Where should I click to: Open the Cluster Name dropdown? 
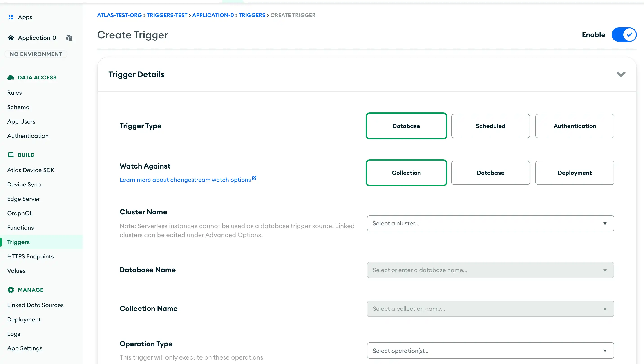point(490,223)
